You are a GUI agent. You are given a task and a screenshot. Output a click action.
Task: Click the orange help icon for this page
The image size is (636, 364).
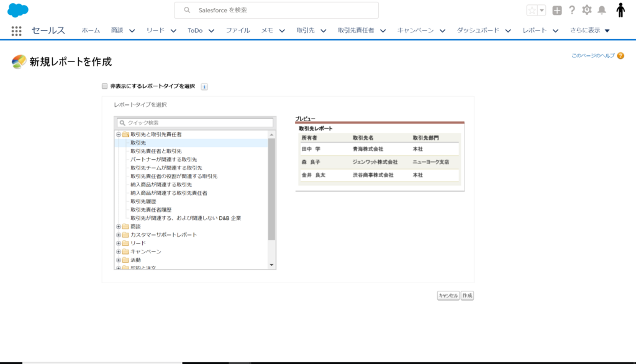point(620,56)
